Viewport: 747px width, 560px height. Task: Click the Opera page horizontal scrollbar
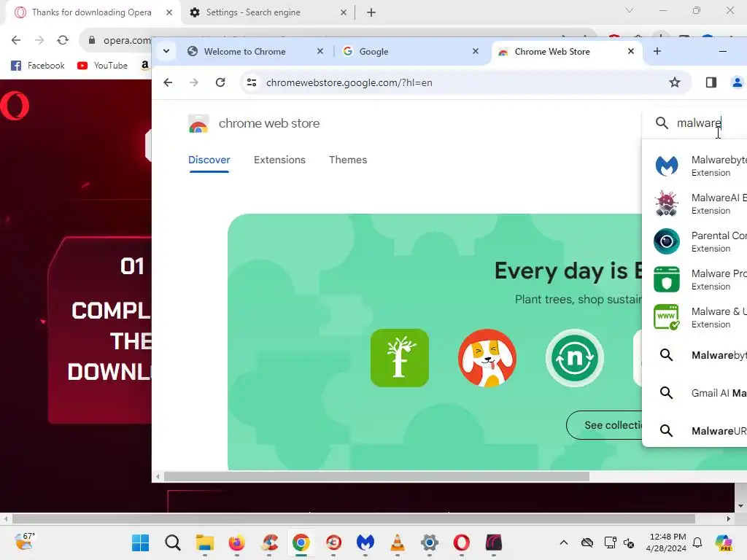coord(354,519)
